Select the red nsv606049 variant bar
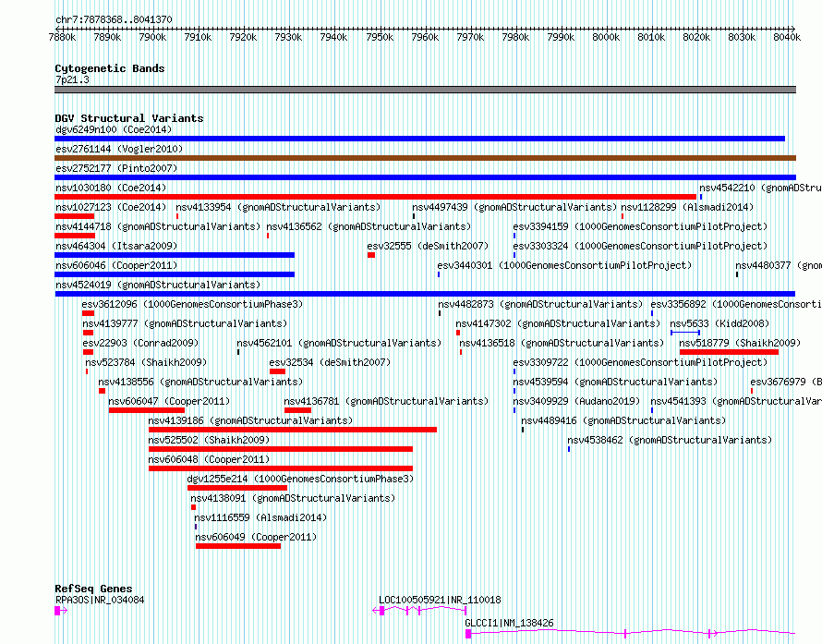Viewport: 822px width, 644px height. pos(238,546)
